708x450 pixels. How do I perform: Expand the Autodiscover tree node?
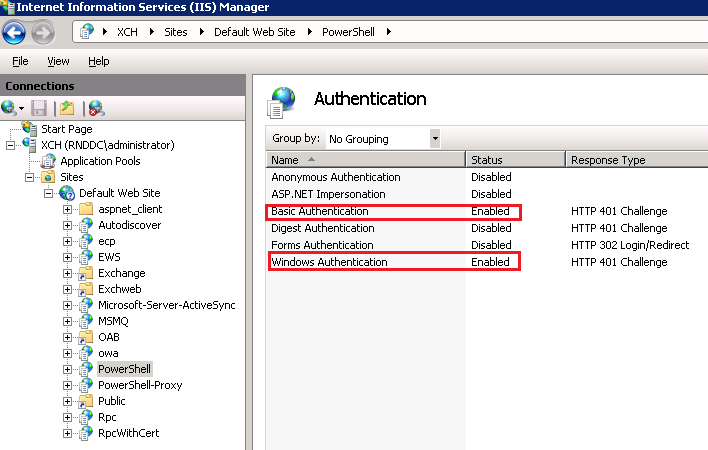(67, 225)
